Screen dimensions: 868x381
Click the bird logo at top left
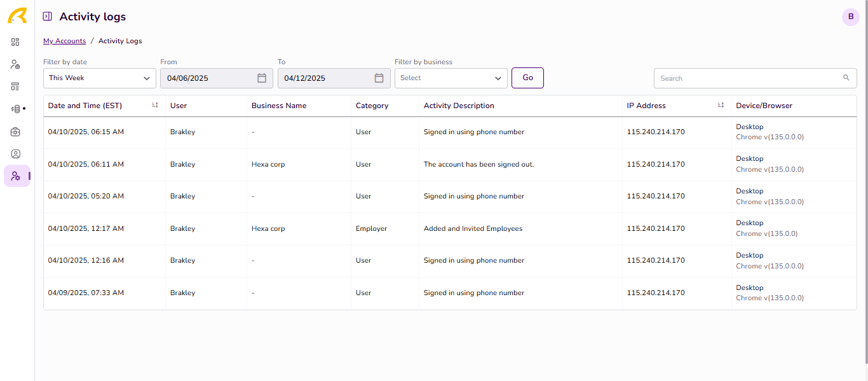click(x=17, y=16)
